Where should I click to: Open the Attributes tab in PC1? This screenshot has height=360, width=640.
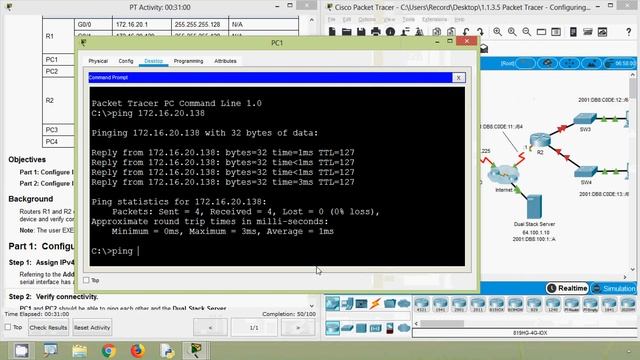[x=225, y=61]
